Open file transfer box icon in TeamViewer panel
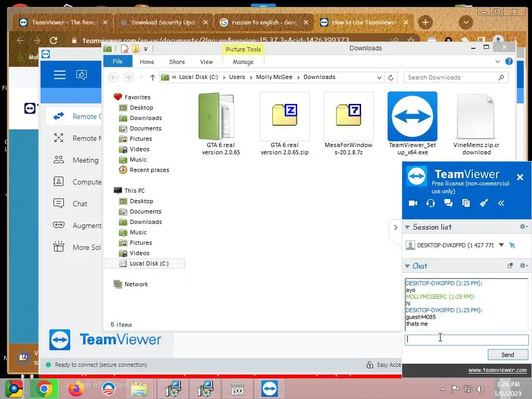 tap(466, 203)
